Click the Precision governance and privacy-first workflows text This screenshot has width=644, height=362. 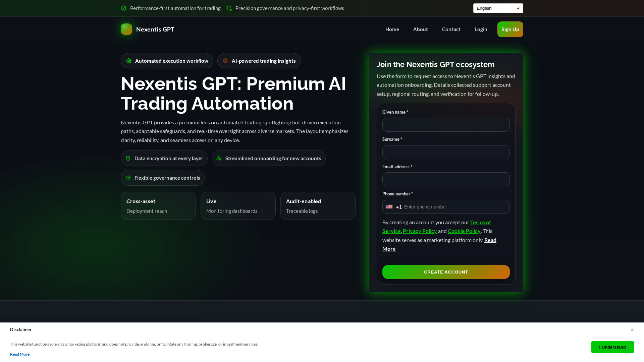click(x=290, y=8)
